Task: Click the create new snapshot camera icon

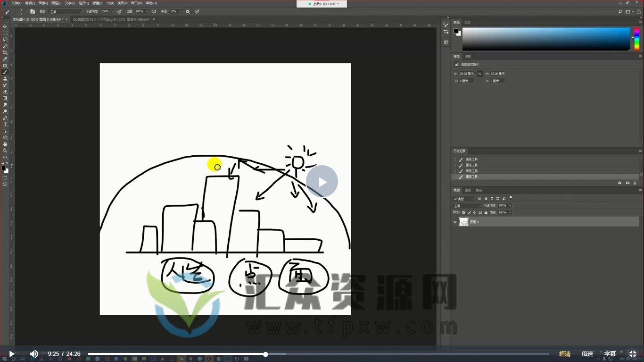Action: coord(627,183)
